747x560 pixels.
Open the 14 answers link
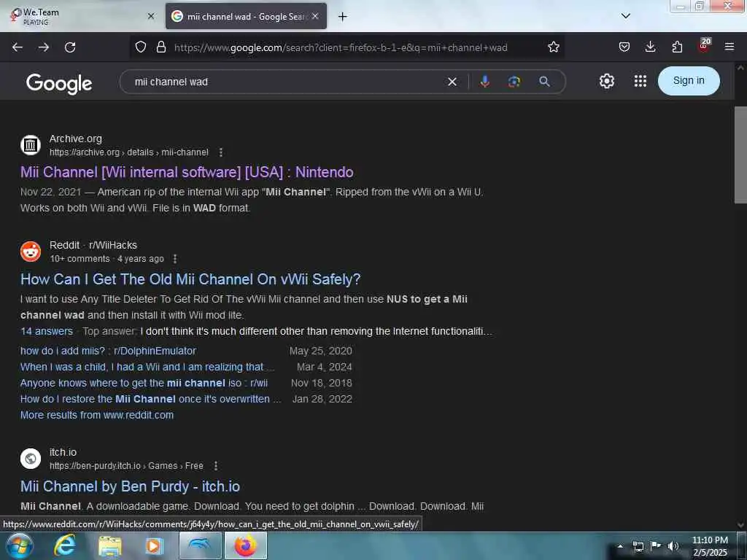tap(47, 332)
